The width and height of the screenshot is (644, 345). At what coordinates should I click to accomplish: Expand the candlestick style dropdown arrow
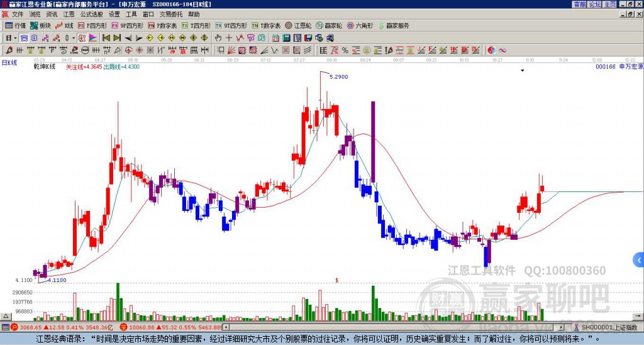(74, 38)
